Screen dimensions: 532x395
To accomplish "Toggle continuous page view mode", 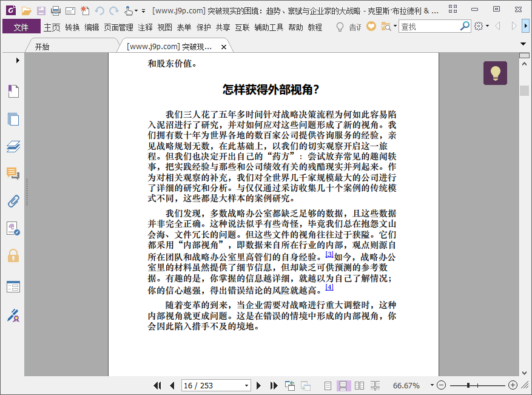I will click(x=343, y=385).
